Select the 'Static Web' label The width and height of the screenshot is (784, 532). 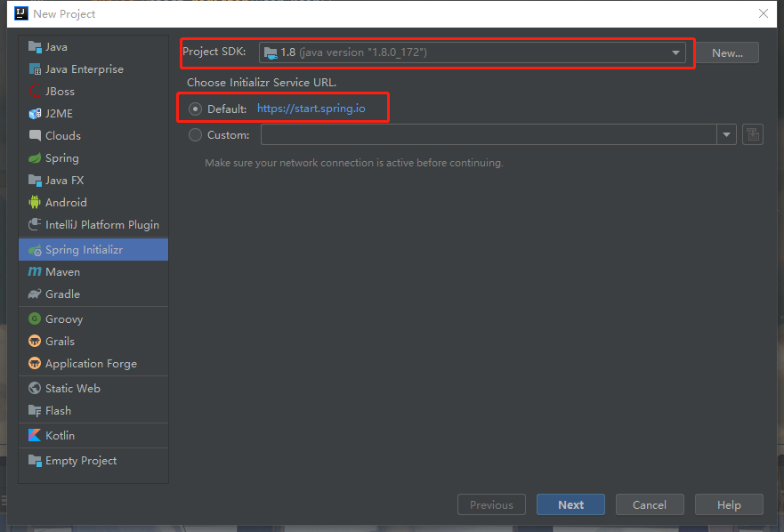tap(73, 388)
